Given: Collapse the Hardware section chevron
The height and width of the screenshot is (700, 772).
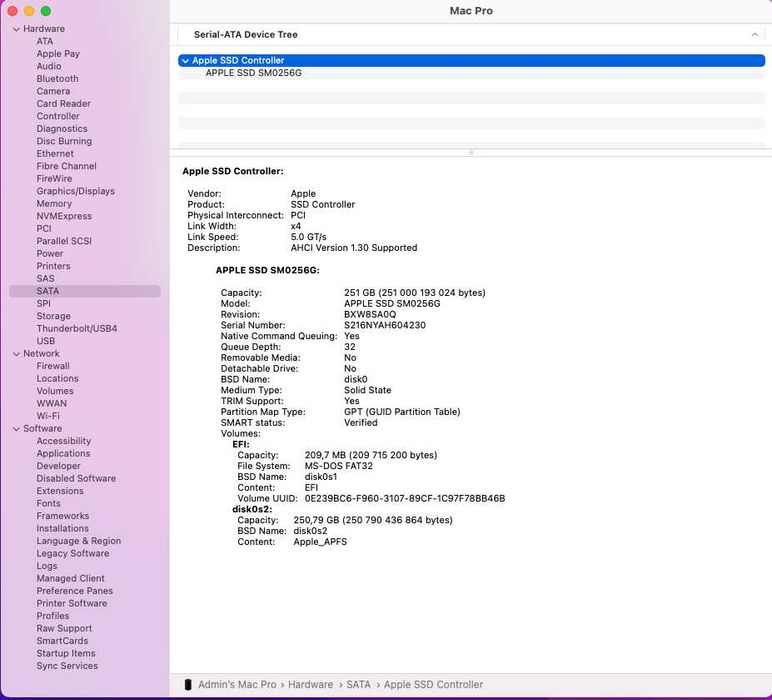Looking at the screenshot, I should (x=16, y=30).
